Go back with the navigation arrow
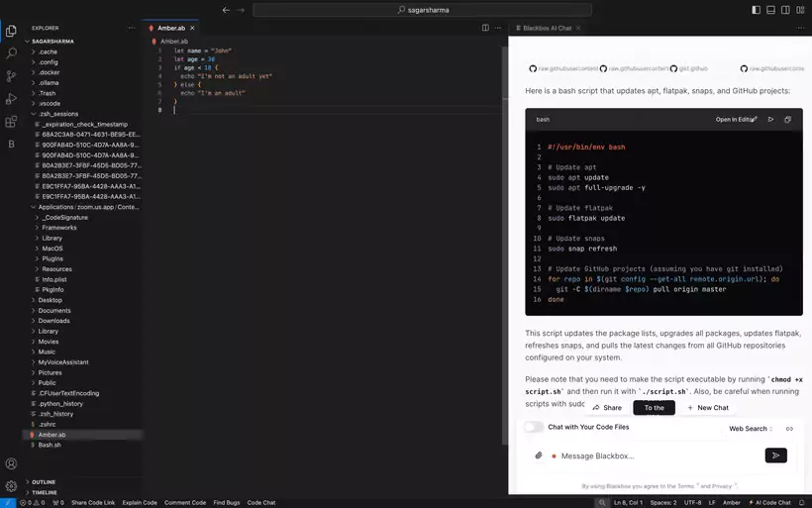 tap(226, 10)
